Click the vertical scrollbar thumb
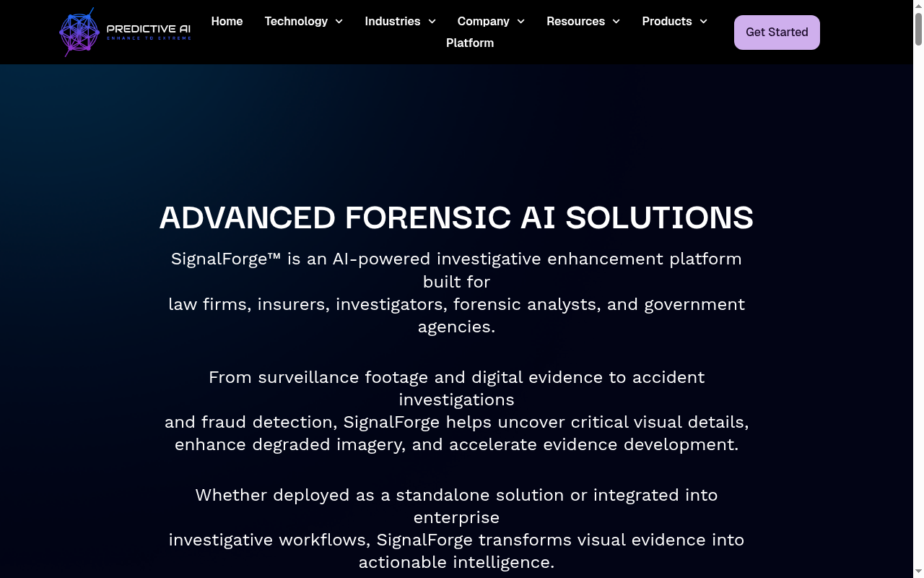 (x=918, y=29)
